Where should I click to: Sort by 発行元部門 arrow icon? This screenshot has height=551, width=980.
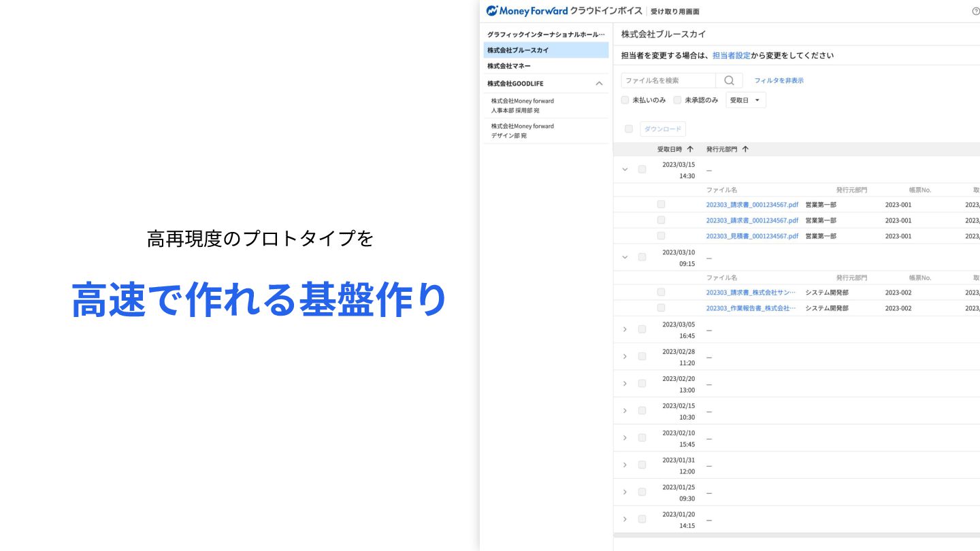745,149
